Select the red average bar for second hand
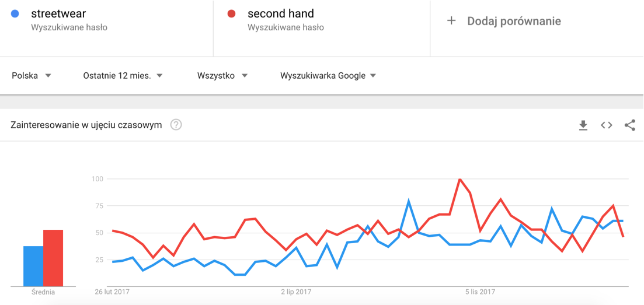Viewport: 644px width, 305px height. [53, 258]
